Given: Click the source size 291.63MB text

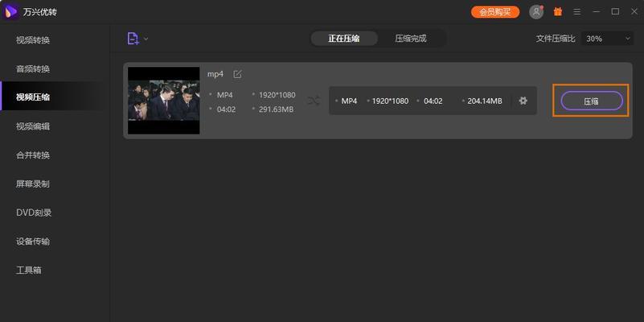Looking at the screenshot, I should tap(276, 109).
